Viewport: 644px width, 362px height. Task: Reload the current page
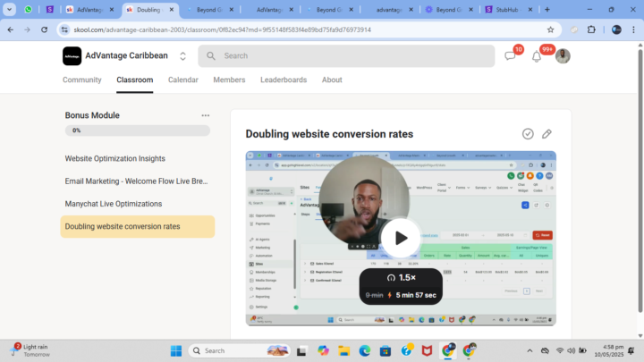(x=45, y=29)
